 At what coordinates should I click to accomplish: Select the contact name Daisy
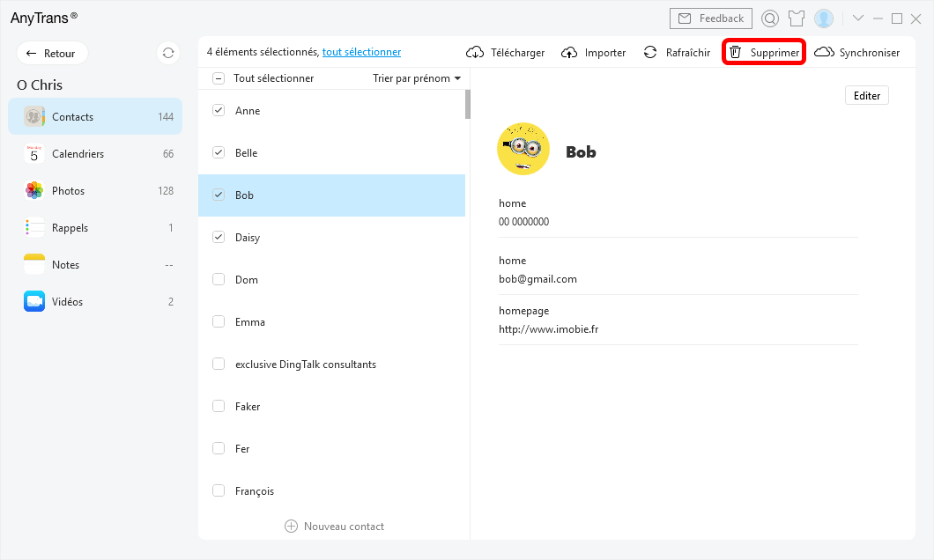click(248, 238)
